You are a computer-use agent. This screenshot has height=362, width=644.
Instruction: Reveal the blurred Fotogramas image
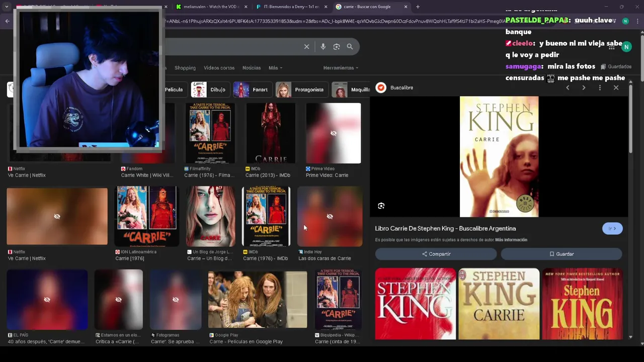(175, 300)
